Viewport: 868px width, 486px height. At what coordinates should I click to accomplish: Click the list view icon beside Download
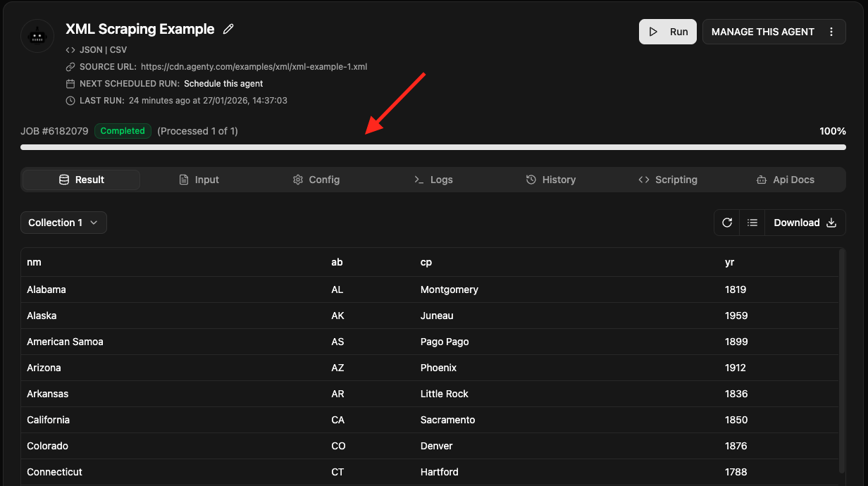coord(752,223)
